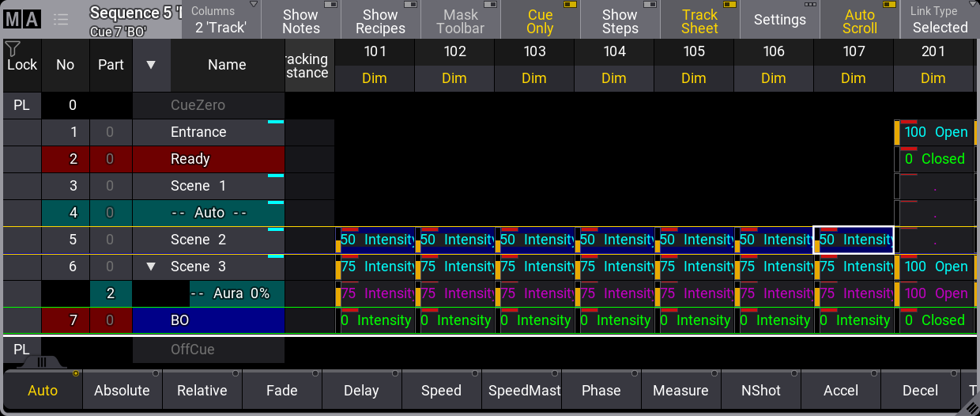Toggle Mask Toolbar
The width and height of the screenshot is (980, 416).
pyautogui.click(x=460, y=20)
